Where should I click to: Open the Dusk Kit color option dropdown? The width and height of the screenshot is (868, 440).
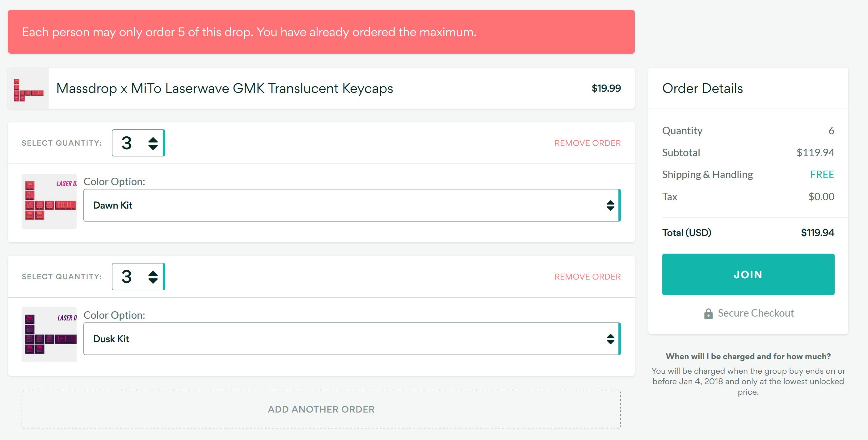(352, 339)
